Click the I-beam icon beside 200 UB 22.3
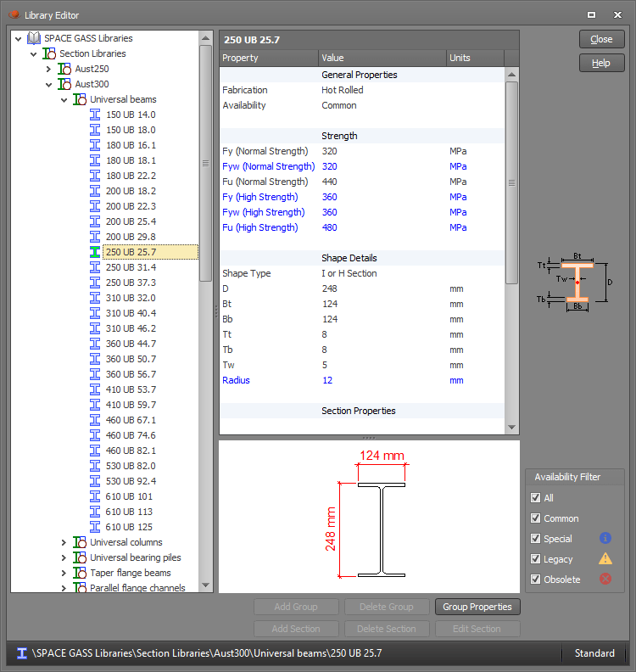 95,206
